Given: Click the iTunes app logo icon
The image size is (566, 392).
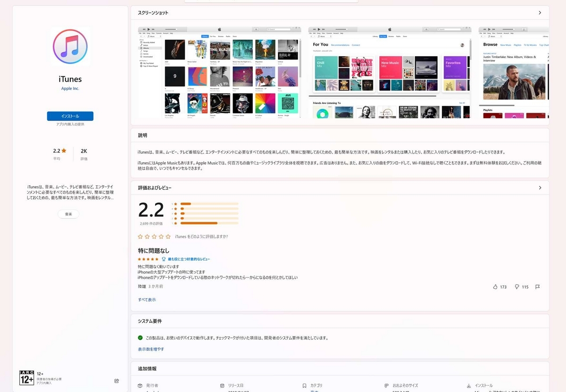Looking at the screenshot, I should (70, 46).
